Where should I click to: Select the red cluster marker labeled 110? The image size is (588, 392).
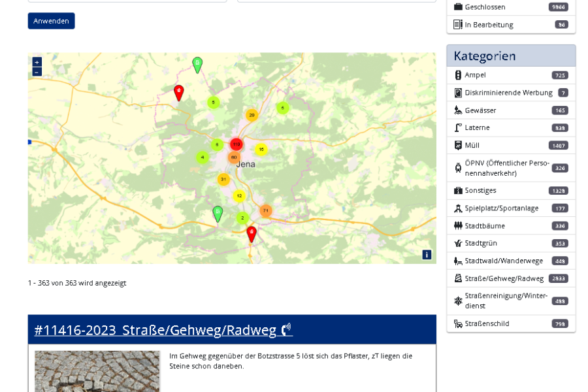(x=237, y=144)
